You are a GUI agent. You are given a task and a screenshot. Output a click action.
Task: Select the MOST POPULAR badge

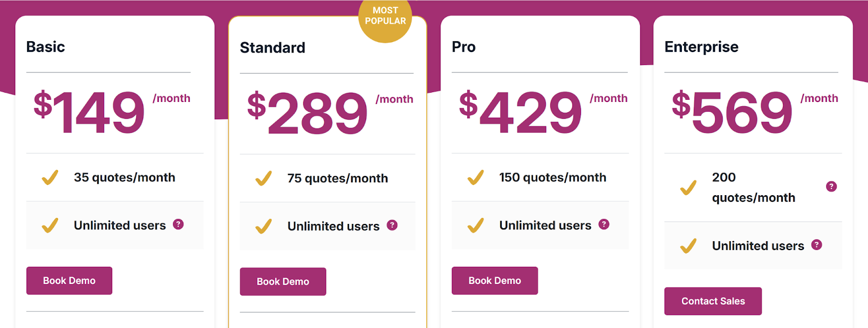pos(386,15)
